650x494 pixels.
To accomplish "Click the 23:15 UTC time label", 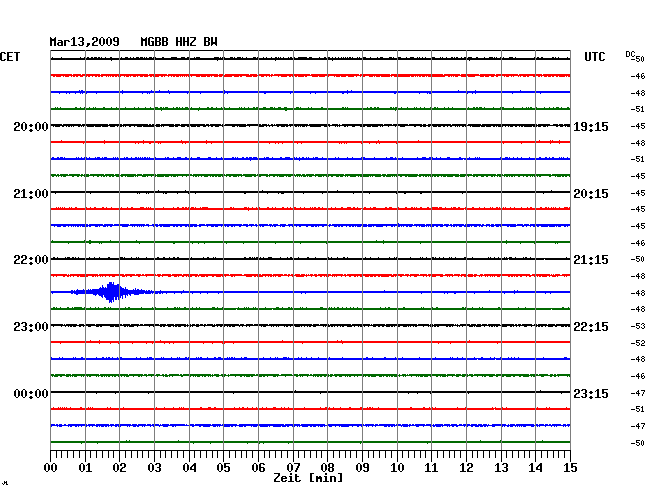I will pos(591,394).
